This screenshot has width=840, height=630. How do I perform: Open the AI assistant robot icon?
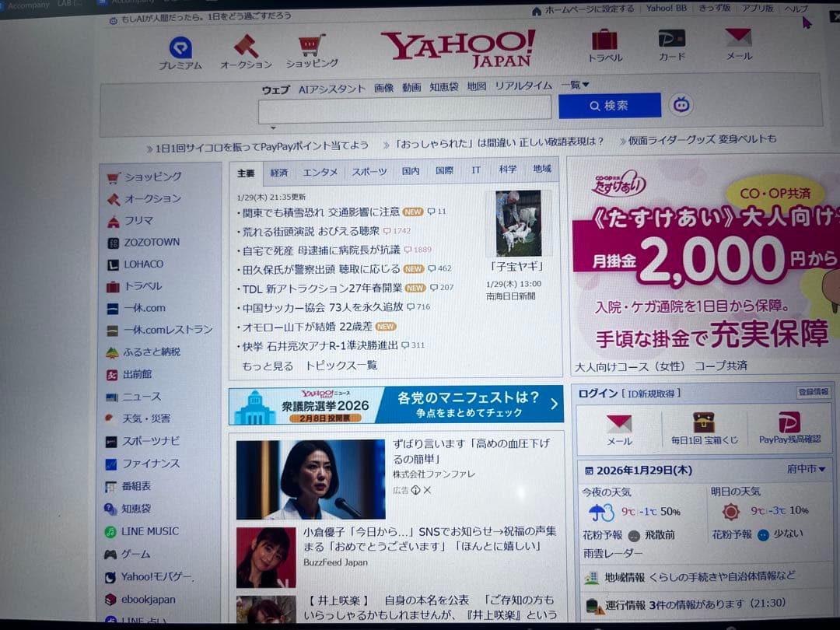coord(681,104)
